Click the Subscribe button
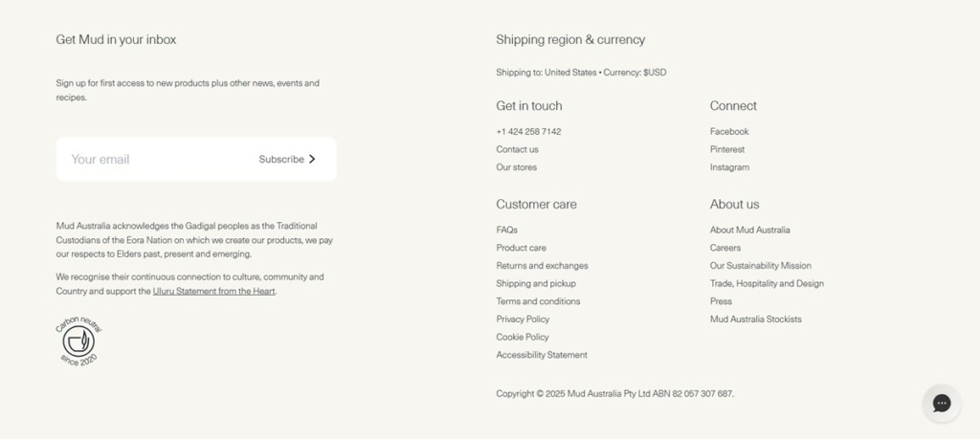Viewport: 980px width, 439px height. pyautogui.click(x=287, y=159)
